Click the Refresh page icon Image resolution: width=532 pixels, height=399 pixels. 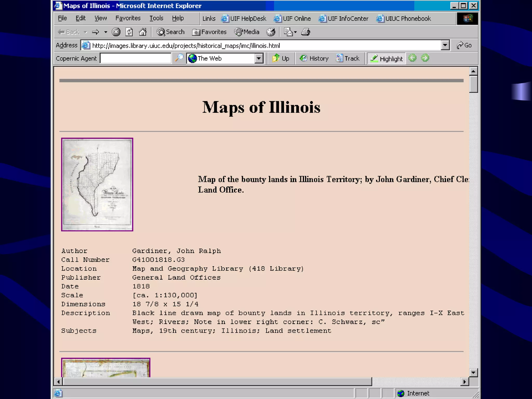click(129, 32)
